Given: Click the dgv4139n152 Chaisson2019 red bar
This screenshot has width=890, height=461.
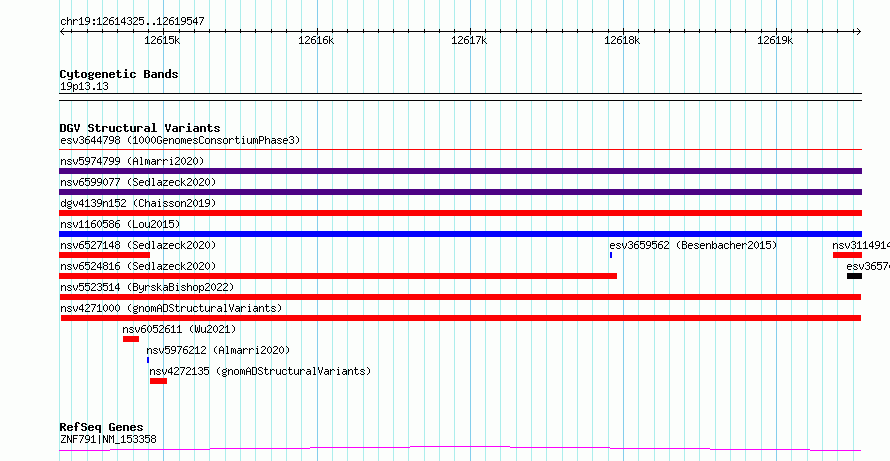Looking at the screenshot, I should (x=460, y=213).
